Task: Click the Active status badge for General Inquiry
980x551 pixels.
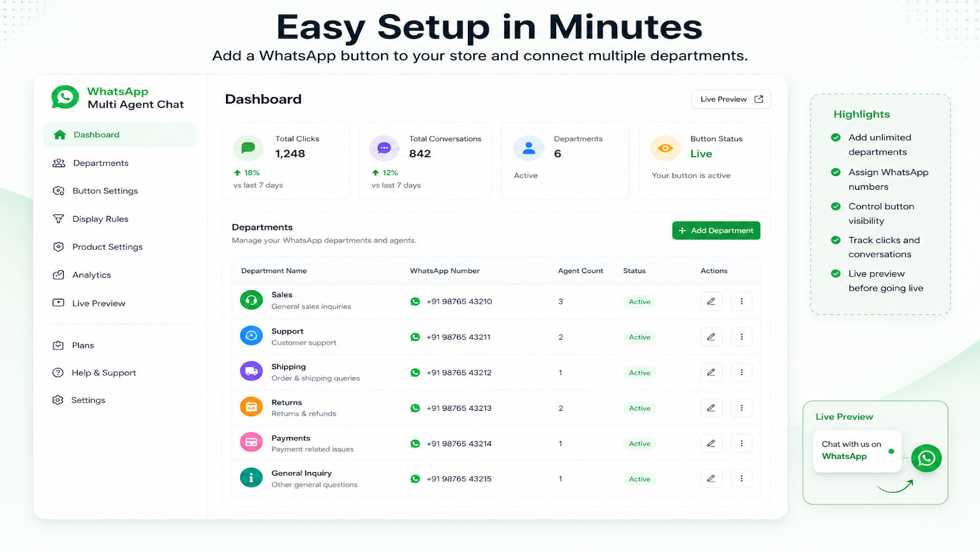Action: (x=639, y=479)
